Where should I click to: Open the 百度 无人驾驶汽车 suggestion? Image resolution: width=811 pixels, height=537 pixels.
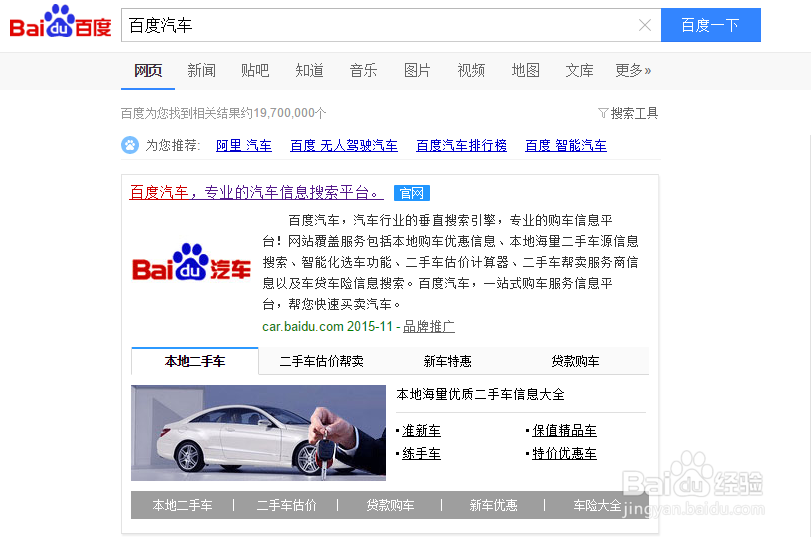click(344, 145)
